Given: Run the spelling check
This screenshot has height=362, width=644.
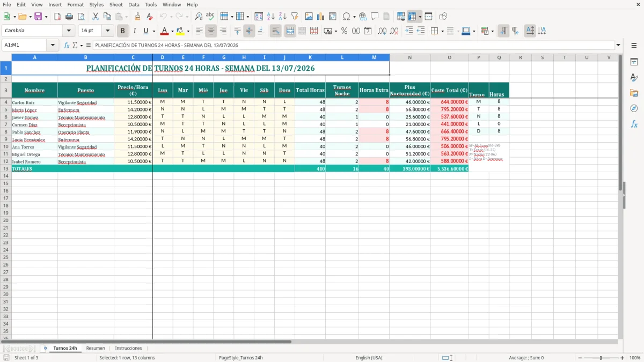Looking at the screenshot, I should [210, 17].
